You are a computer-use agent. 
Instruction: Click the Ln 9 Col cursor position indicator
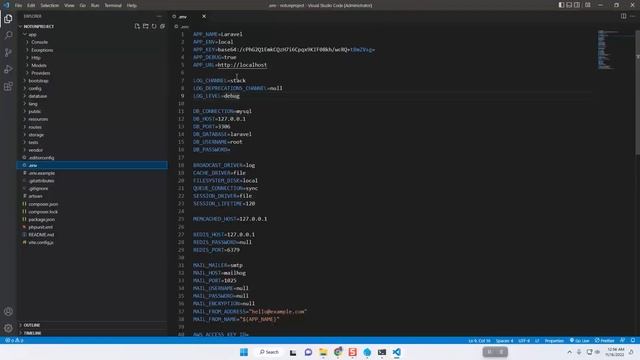[479, 340]
